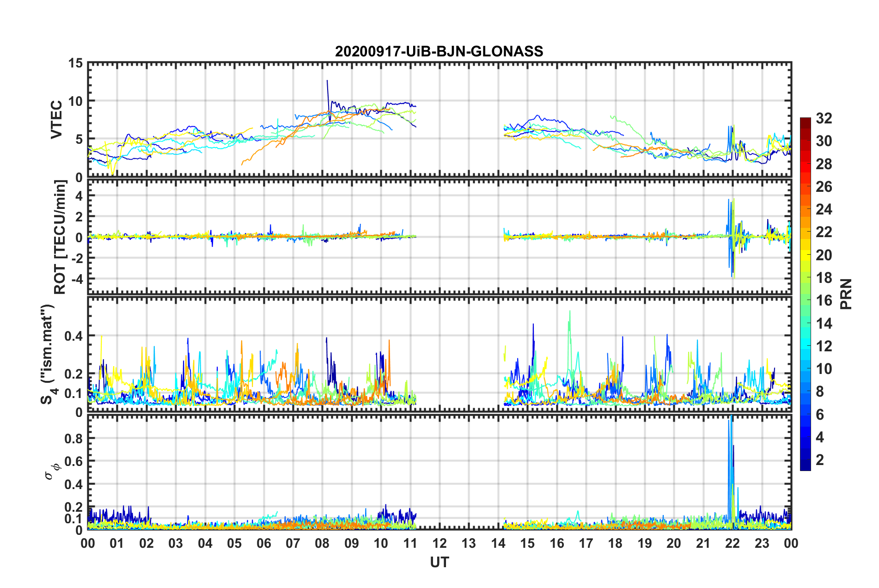Click the plot title 20200917-UiB-BJN-GLONASS
The width and height of the screenshot is (879, 588).
click(439, 51)
